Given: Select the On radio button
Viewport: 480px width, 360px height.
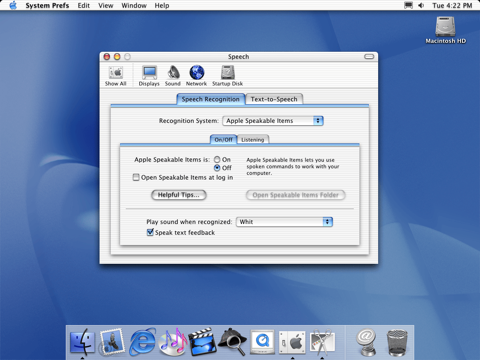Looking at the screenshot, I should pos(217,160).
